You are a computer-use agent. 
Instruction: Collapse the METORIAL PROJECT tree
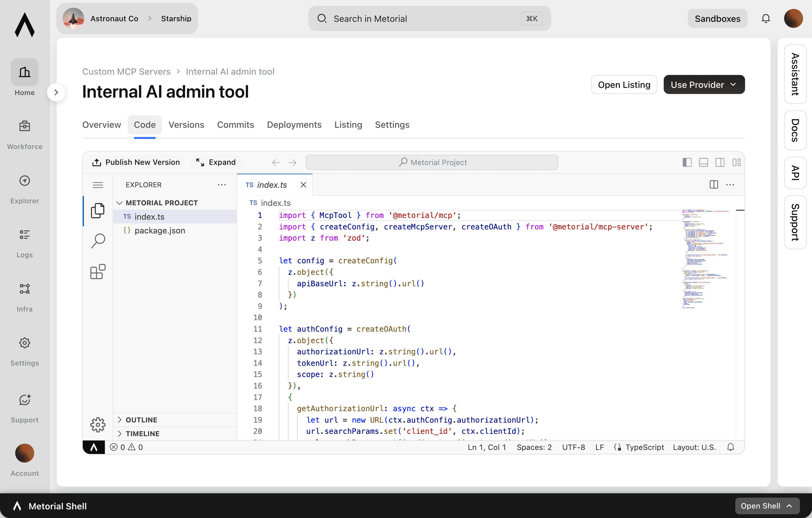[175, 203]
